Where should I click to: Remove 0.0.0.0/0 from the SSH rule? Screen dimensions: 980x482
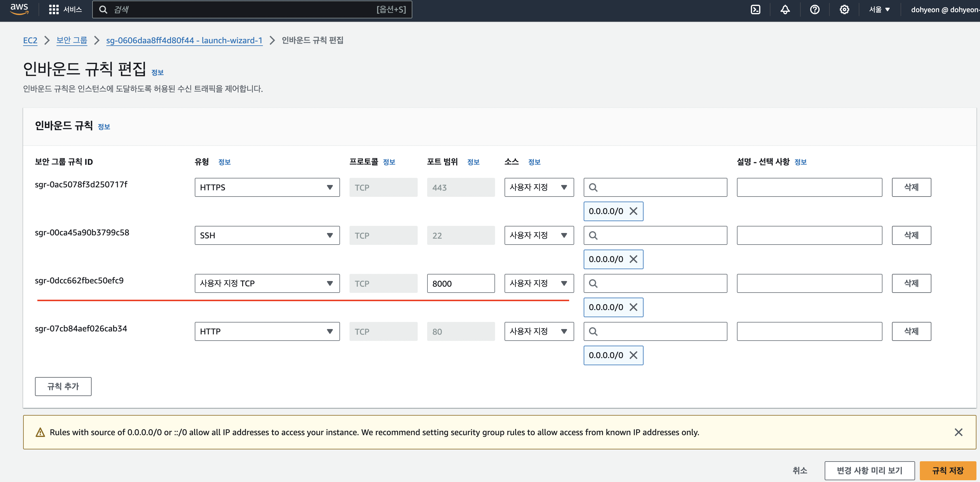pyautogui.click(x=633, y=259)
